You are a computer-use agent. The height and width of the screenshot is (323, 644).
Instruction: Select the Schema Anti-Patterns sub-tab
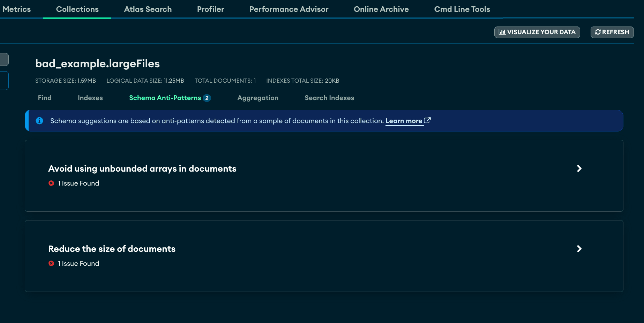coord(165,98)
